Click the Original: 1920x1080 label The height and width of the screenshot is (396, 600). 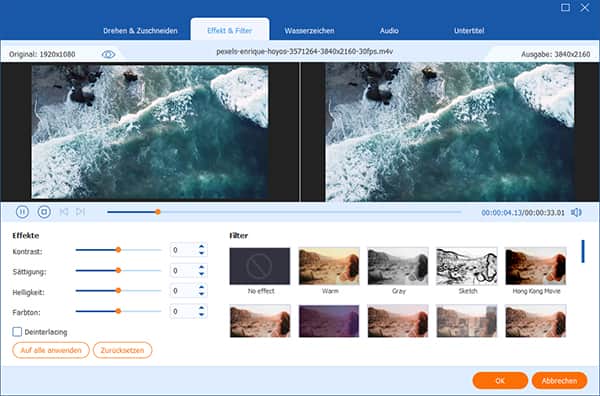point(42,54)
